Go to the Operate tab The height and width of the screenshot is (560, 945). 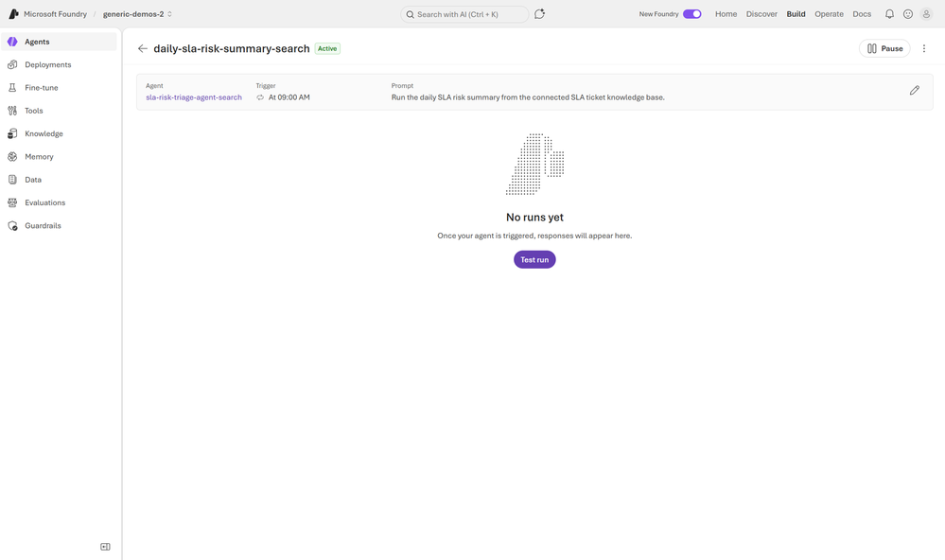click(x=829, y=14)
